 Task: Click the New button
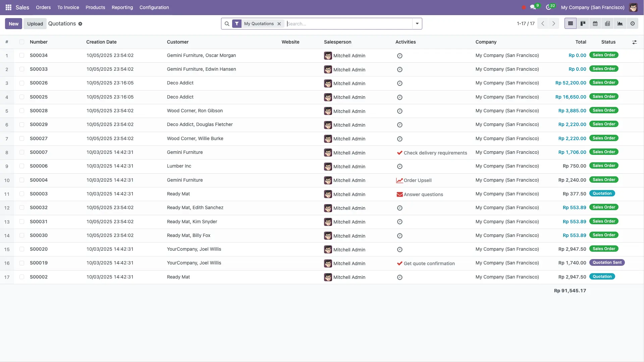click(13, 23)
